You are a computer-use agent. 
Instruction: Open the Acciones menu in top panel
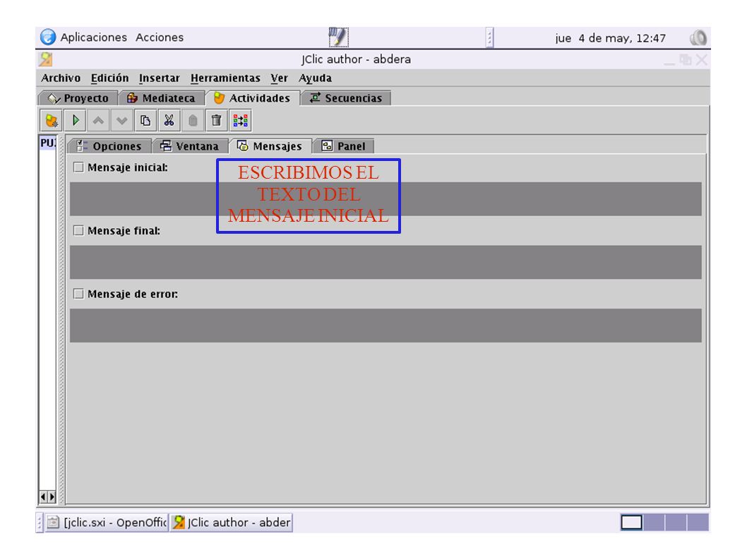[160, 37]
